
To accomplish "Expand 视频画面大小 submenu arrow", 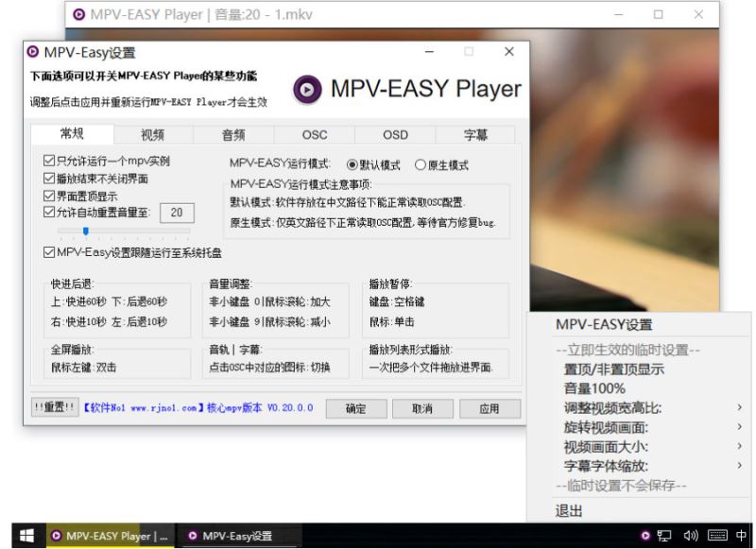I will [x=740, y=446].
